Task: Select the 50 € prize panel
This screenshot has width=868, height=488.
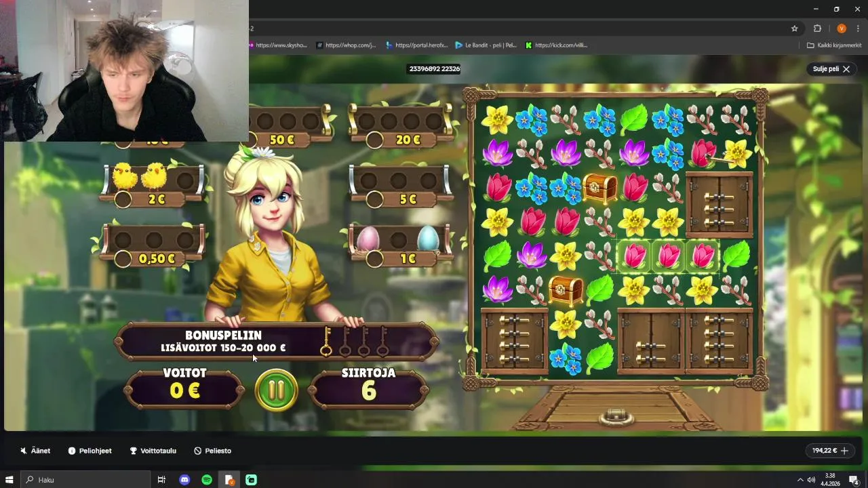Action: [289, 126]
